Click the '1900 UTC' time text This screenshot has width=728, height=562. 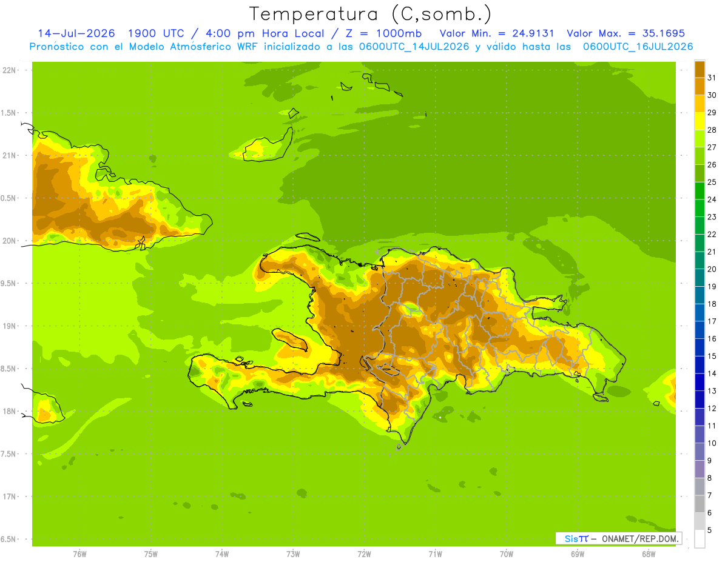tap(156, 33)
